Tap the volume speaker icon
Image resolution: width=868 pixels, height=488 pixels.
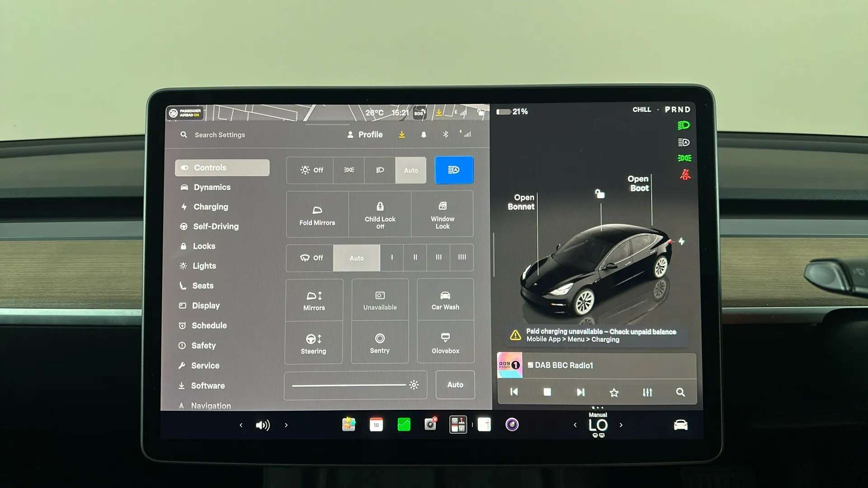click(x=263, y=425)
